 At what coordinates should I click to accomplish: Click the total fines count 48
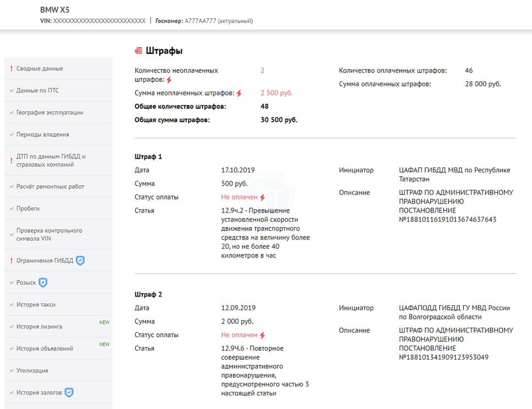tap(265, 107)
